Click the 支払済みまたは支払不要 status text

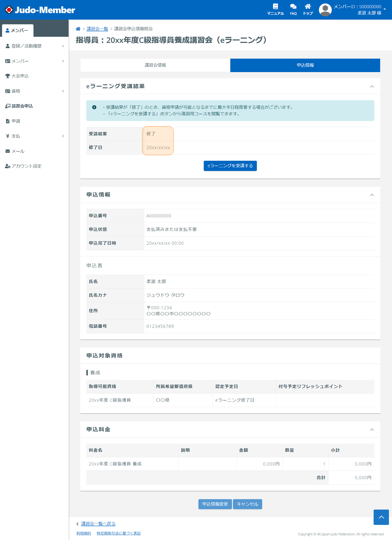[172, 230]
